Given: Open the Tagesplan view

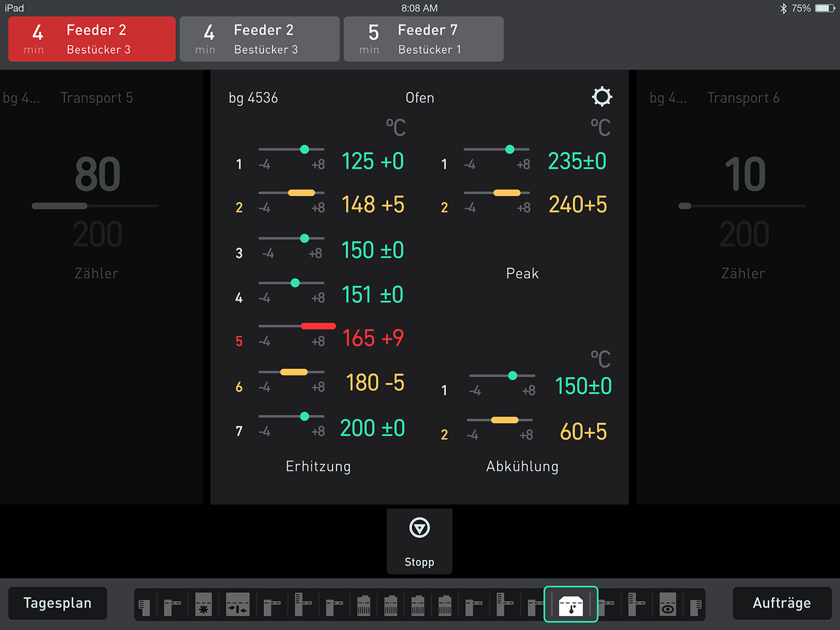Looking at the screenshot, I should pos(58,603).
